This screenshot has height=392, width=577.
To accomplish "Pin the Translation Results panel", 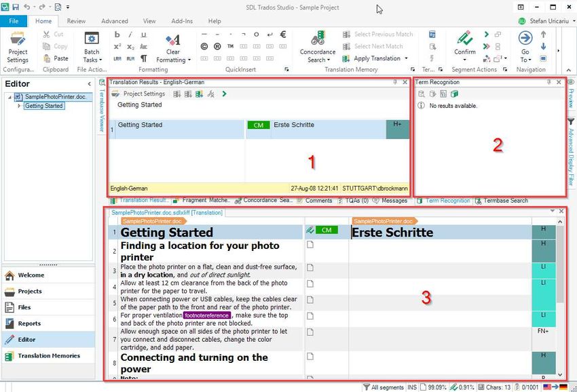I will [395, 82].
